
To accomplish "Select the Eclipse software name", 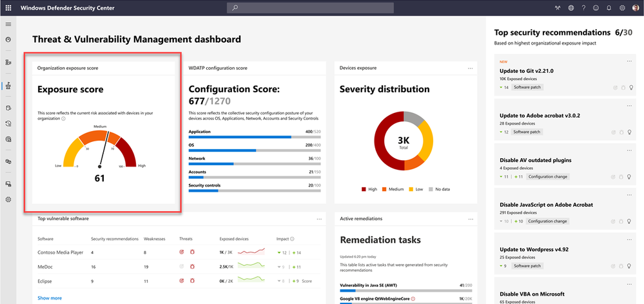I will point(44,281).
